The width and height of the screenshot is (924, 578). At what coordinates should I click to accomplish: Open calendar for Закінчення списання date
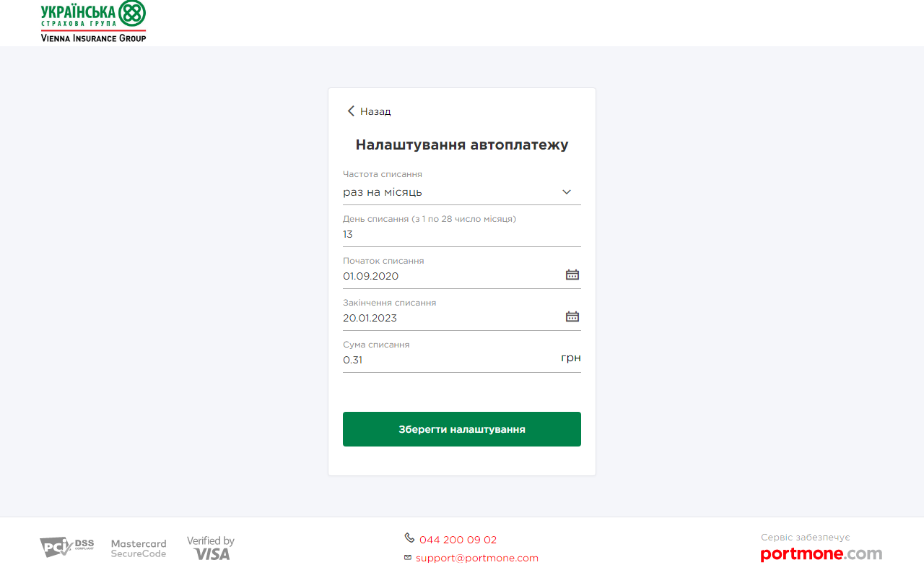coord(572,317)
